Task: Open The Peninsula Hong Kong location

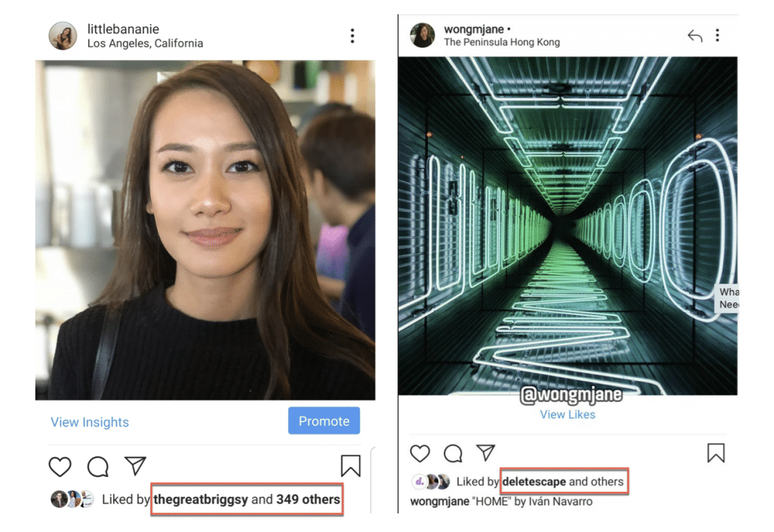Action: point(502,42)
